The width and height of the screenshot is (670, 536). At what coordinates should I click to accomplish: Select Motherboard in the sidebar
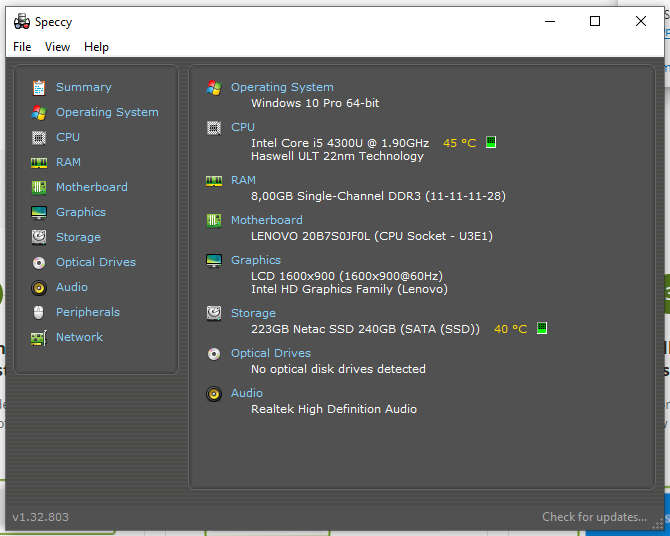92,187
